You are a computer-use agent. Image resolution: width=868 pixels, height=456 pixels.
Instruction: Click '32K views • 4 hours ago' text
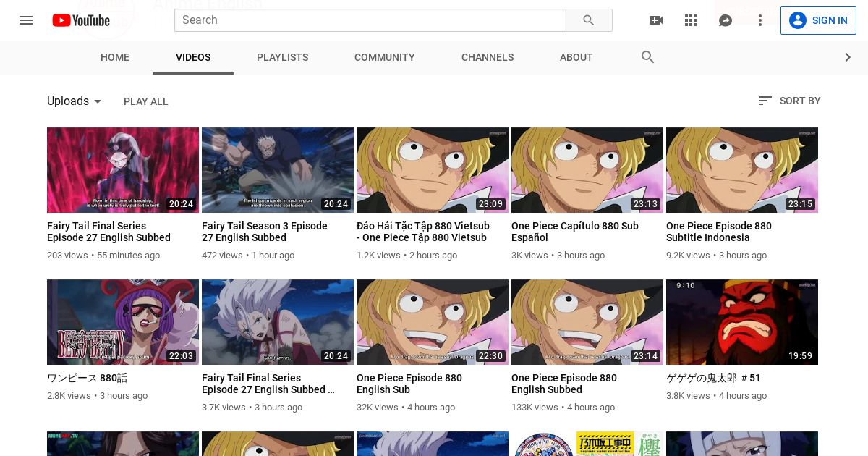click(406, 408)
